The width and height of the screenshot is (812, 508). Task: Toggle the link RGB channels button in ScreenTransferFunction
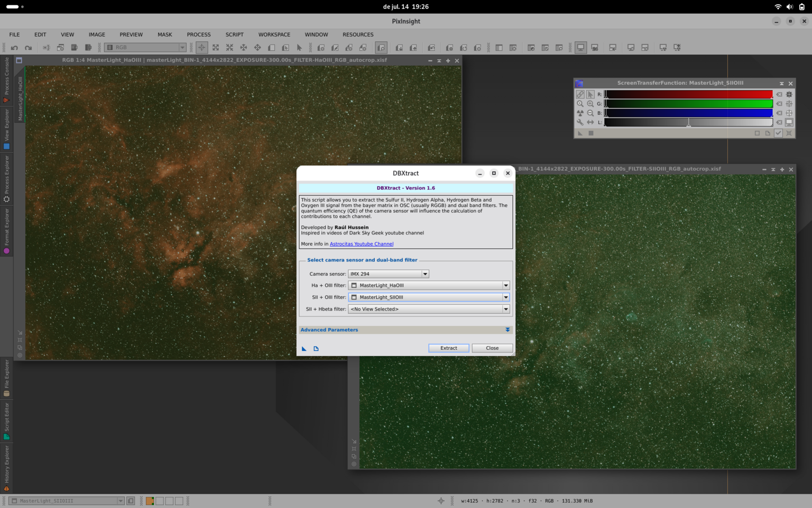tap(580, 94)
